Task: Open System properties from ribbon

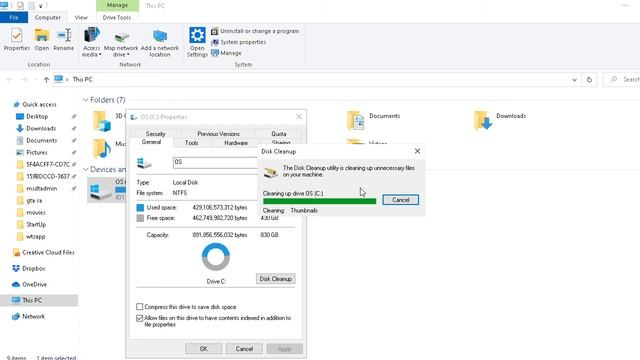Action: [238, 42]
